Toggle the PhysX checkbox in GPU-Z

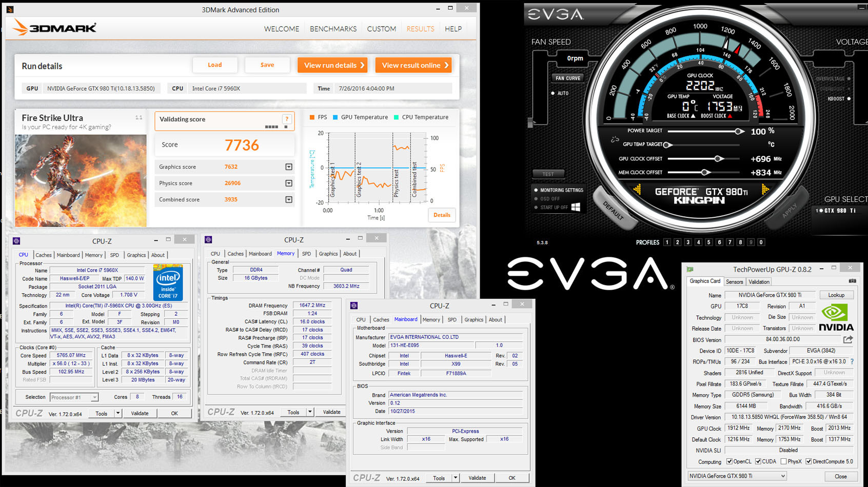click(x=783, y=461)
